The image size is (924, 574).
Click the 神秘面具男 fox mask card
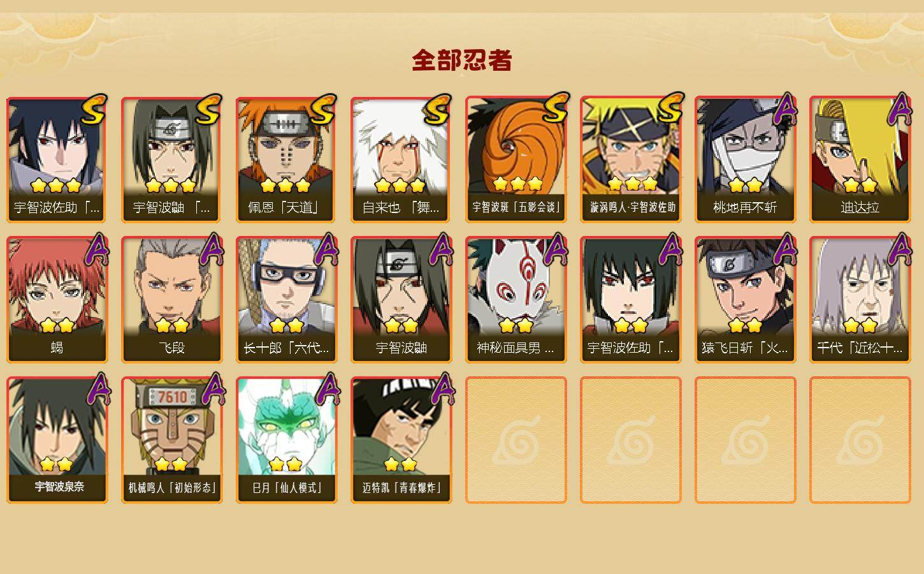516,300
